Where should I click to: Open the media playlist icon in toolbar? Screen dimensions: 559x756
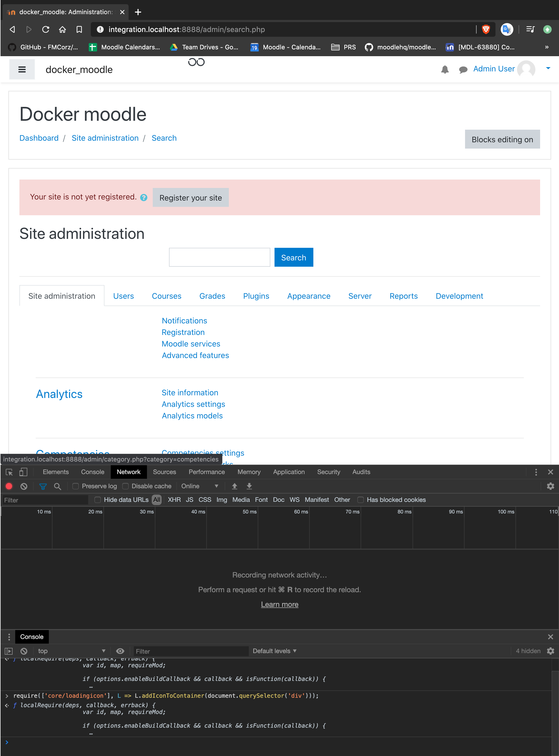[530, 29]
